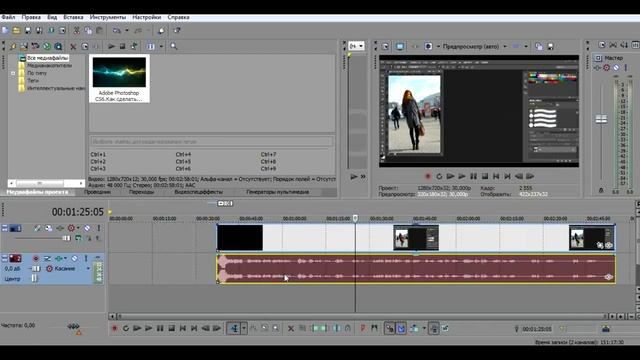The width and height of the screenshot is (640, 360).
Task: Open the auto ripple mode dropdown
Action: click(x=424, y=328)
